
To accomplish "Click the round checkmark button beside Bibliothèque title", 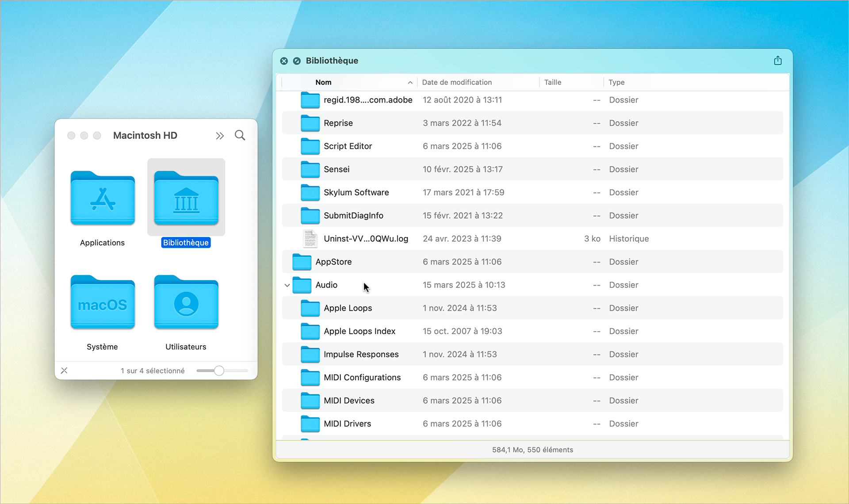I will click(x=297, y=61).
